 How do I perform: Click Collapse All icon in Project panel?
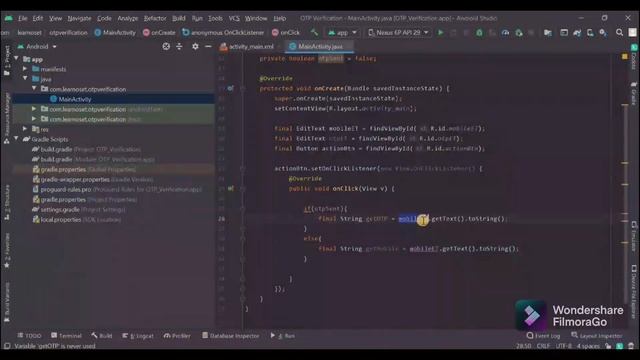pos(179,47)
